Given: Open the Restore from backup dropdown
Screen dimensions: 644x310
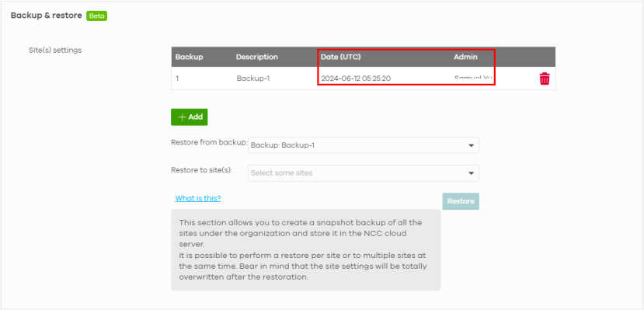Looking at the screenshot, I should (364, 145).
